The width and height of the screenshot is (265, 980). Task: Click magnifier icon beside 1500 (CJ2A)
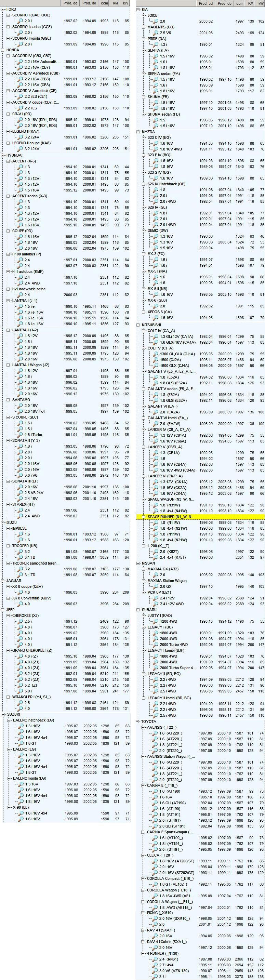(x=156, y=360)
